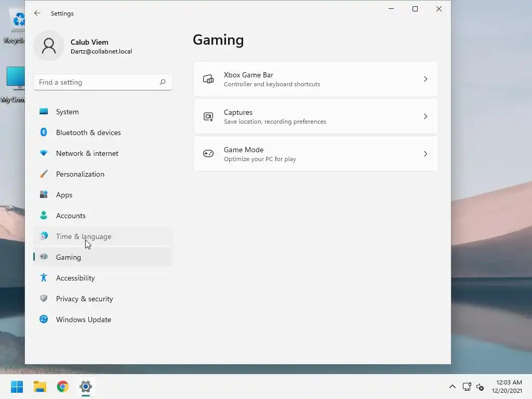This screenshot has width=532, height=399.
Task: Open Game Mode settings card
Action: click(x=315, y=154)
